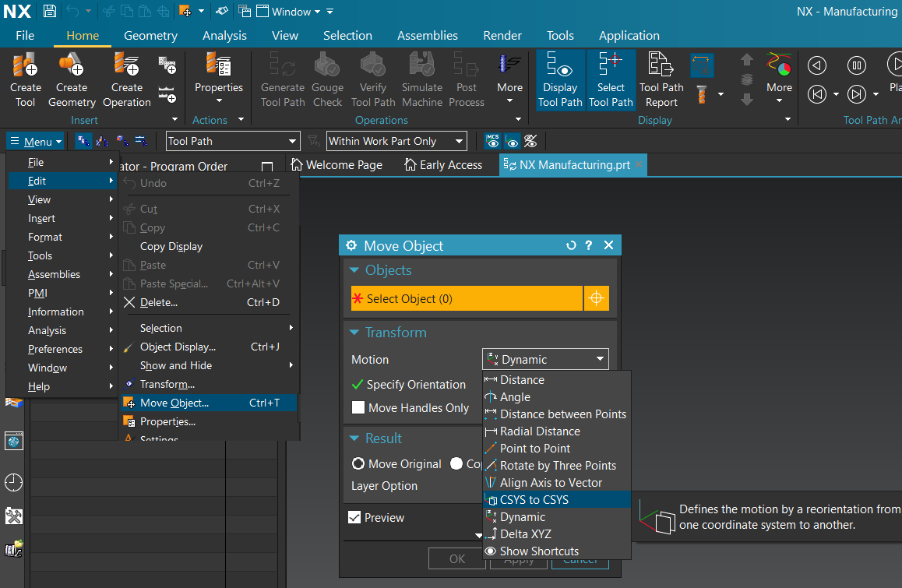Image resolution: width=902 pixels, height=588 pixels.
Task: Toggle Move Handles Only checkbox
Action: tap(358, 407)
